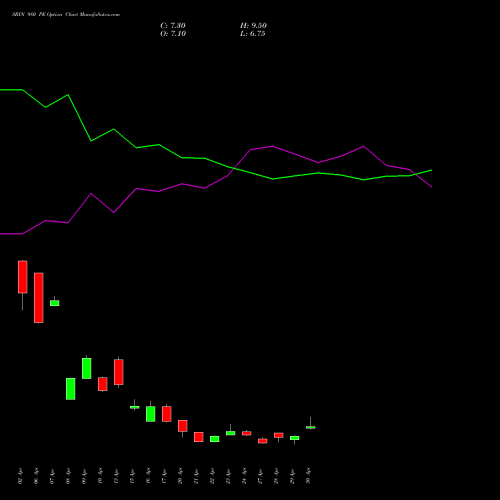Click the high value H: 9.50
The height and width of the screenshot is (500, 500).
(x=253, y=26)
